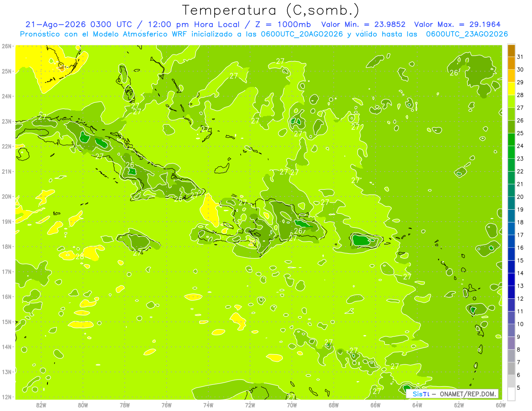Click the 70W longitude label
The height and width of the screenshot is (411, 532).
coord(292,405)
